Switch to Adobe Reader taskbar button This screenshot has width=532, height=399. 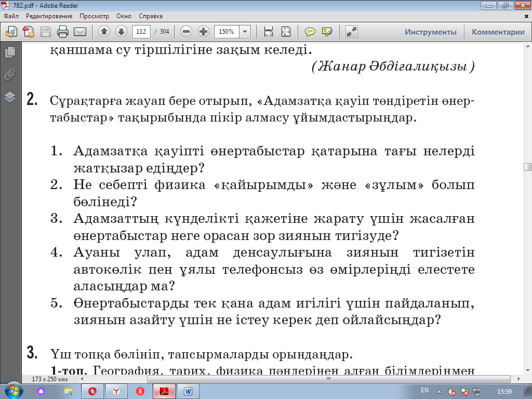[164, 391]
